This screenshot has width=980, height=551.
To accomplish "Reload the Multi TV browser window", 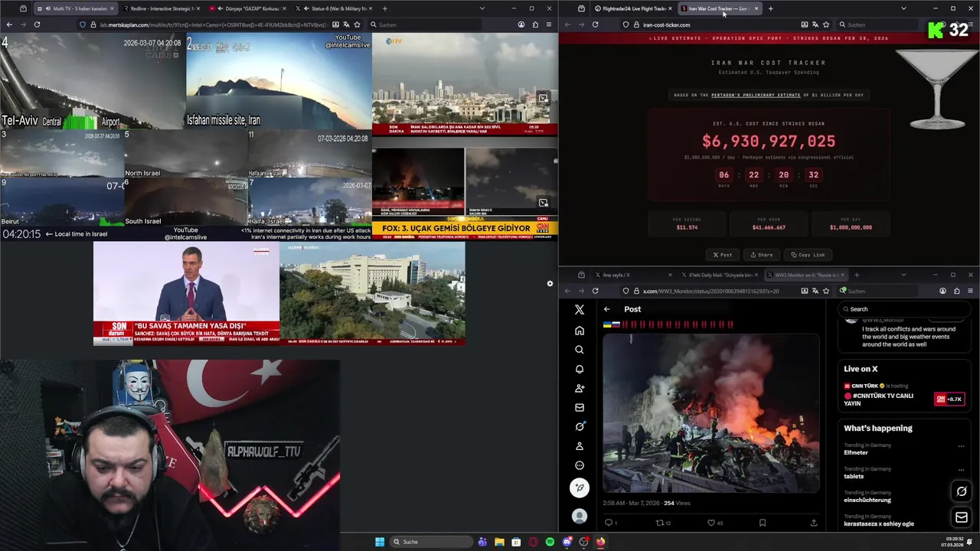I will [x=37, y=24].
